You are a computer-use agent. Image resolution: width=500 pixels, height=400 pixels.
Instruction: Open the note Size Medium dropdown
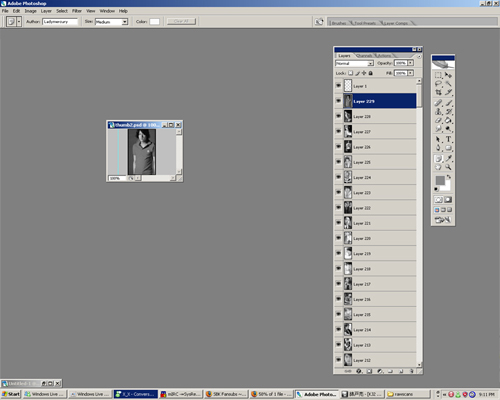(112, 22)
